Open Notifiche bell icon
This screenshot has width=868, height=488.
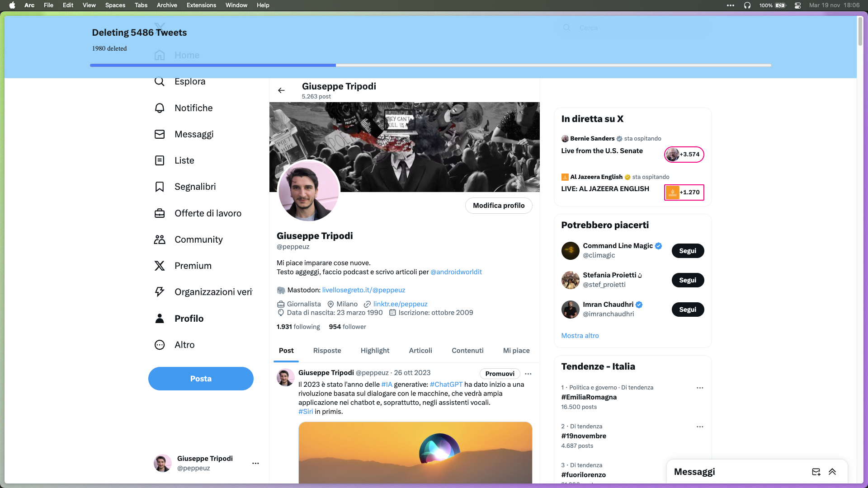coord(160,108)
